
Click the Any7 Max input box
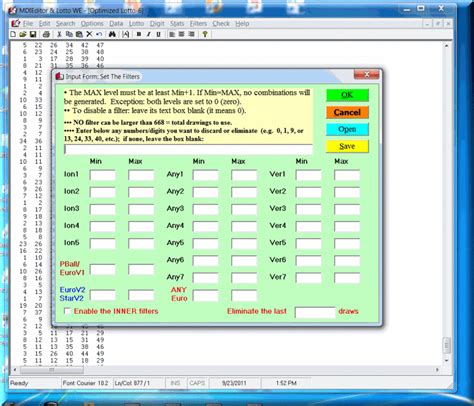244,278
